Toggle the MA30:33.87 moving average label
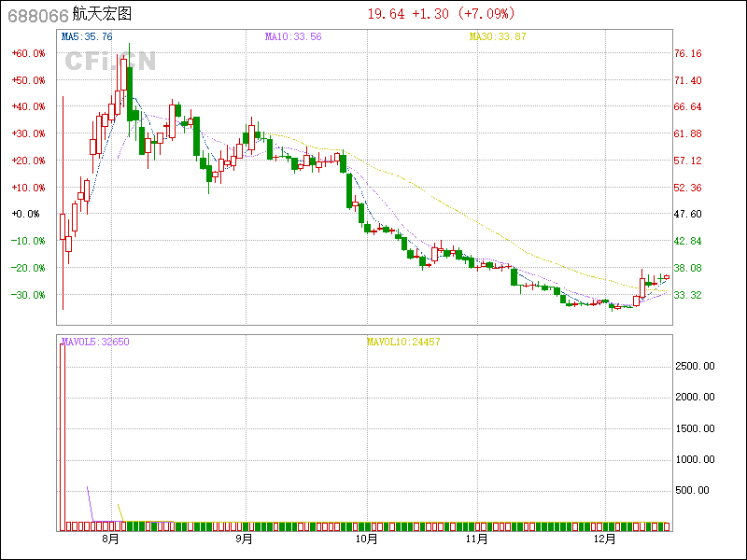This screenshot has height=560, width=747. click(498, 36)
